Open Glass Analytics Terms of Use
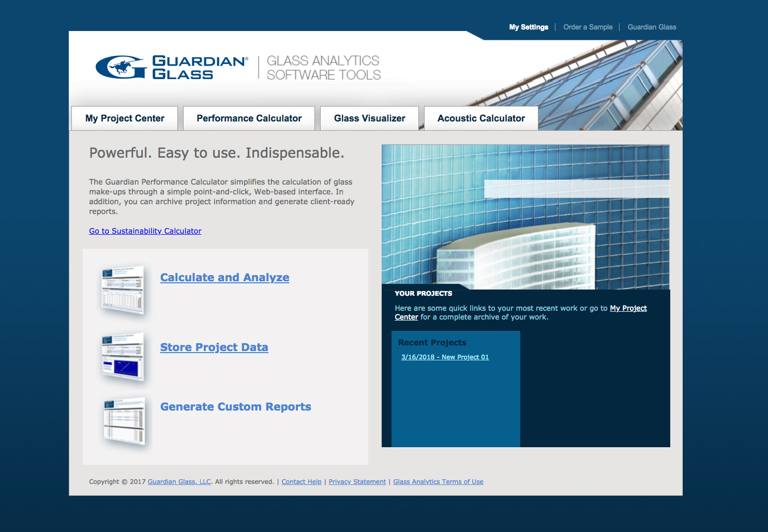The image size is (768, 532). (x=438, y=482)
